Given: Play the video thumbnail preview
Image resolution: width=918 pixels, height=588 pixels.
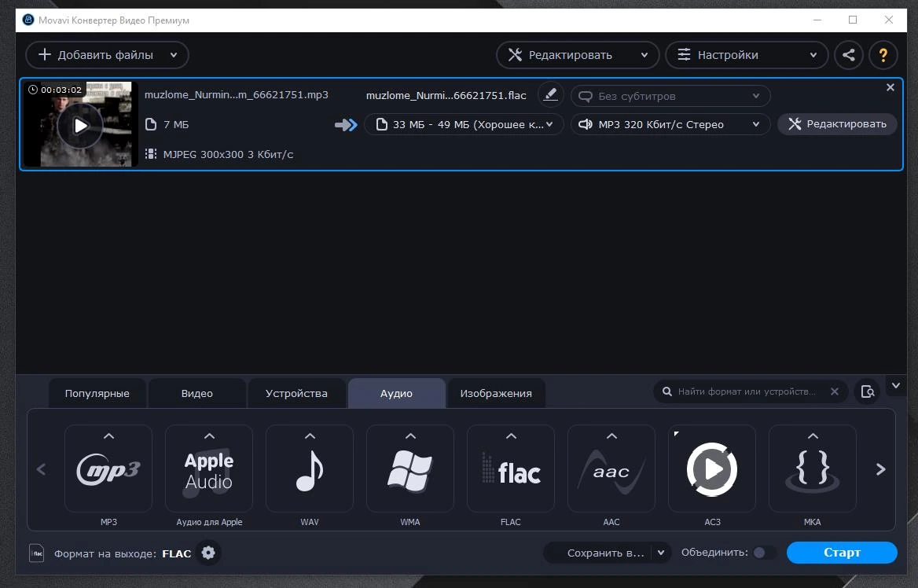Looking at the screenshot, I should 80,125.
